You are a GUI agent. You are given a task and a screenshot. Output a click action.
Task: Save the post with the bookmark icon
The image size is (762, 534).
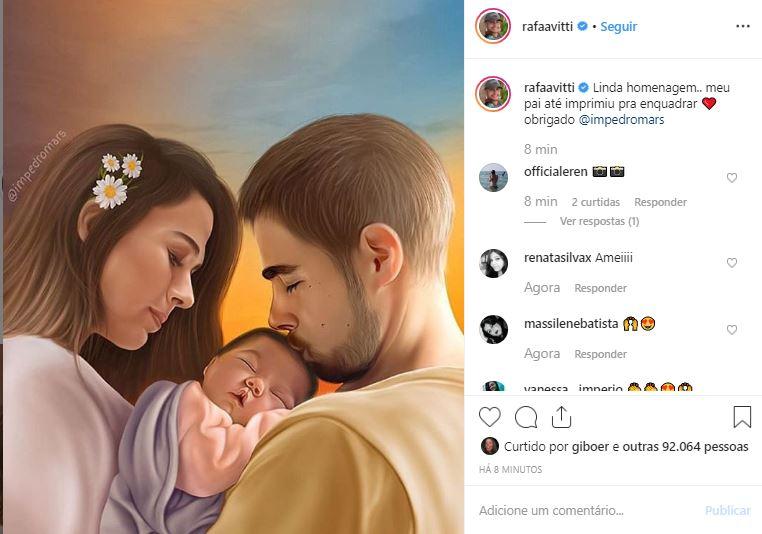coord(742,417)
